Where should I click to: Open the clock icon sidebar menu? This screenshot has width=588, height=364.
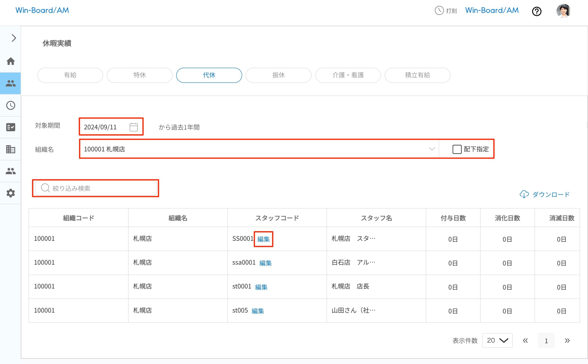click(x=11, y=105)
